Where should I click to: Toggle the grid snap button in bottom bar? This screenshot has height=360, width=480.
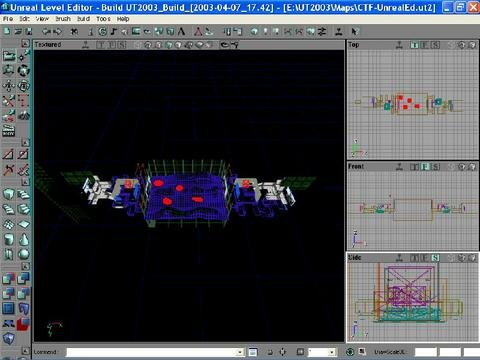pyautogui.click(x=300, y=352)
